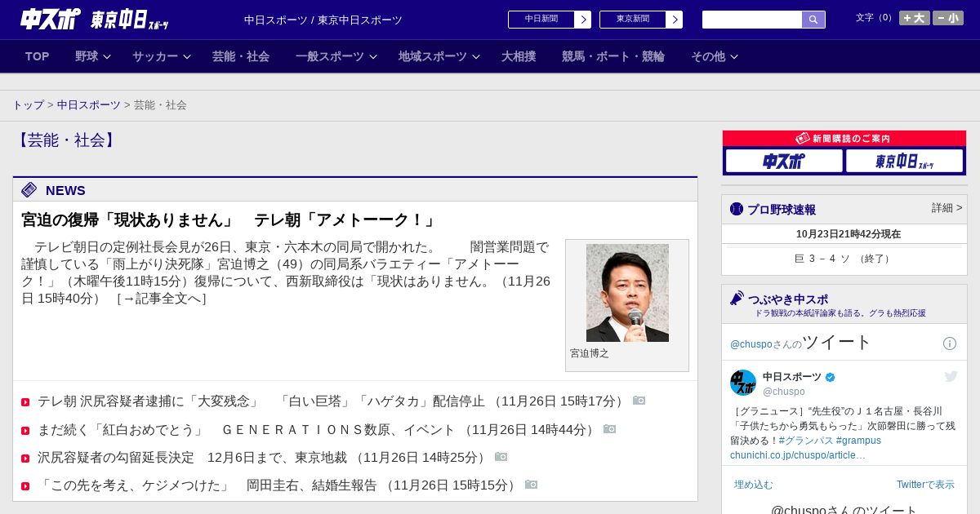
Task: Click the baseball icon by プロ野球速報
Action: [737, 209]
